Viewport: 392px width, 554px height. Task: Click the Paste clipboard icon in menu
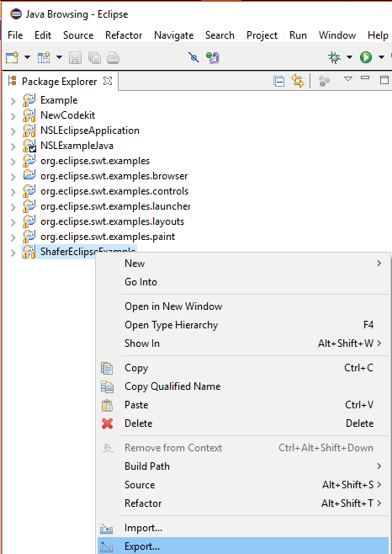point(107,405)
